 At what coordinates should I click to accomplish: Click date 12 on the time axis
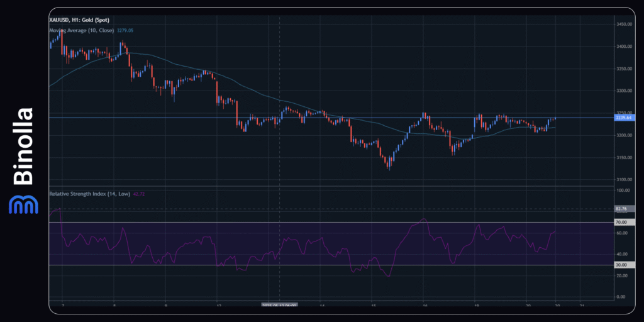tap(217, 304)
